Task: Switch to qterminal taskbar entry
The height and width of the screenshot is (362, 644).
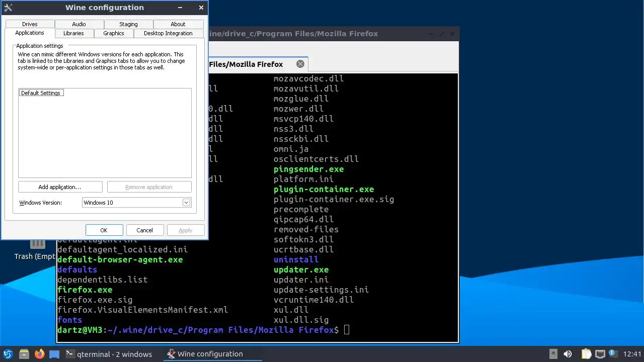Action: 109,354
